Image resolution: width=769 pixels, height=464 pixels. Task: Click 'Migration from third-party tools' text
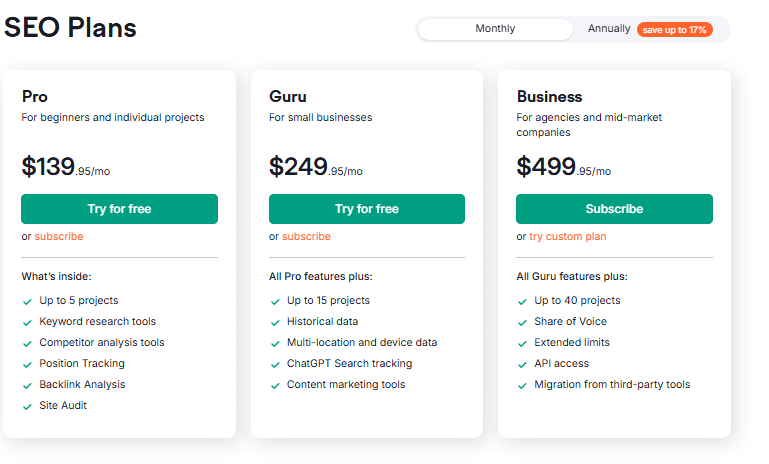(612, 385)
